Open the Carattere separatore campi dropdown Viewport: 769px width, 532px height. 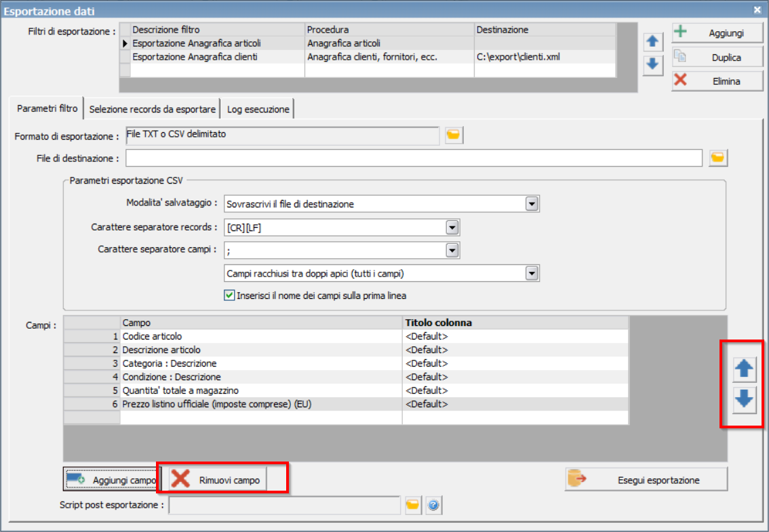click(452, 250)
